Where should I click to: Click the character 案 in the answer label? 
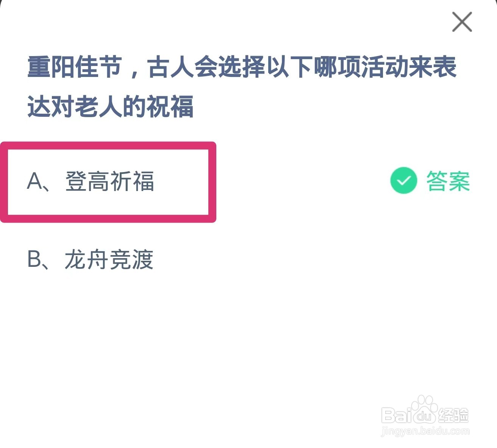pyautogui.click(x=459, y=181)
